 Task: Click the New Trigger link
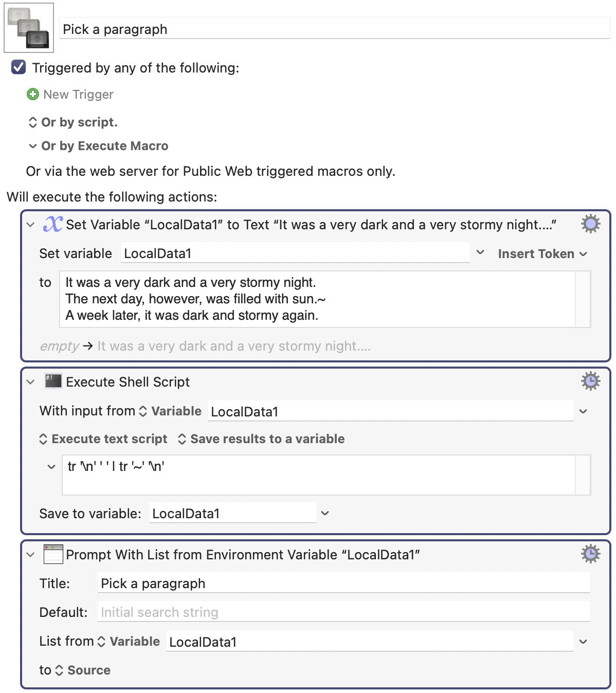[78, 95]
